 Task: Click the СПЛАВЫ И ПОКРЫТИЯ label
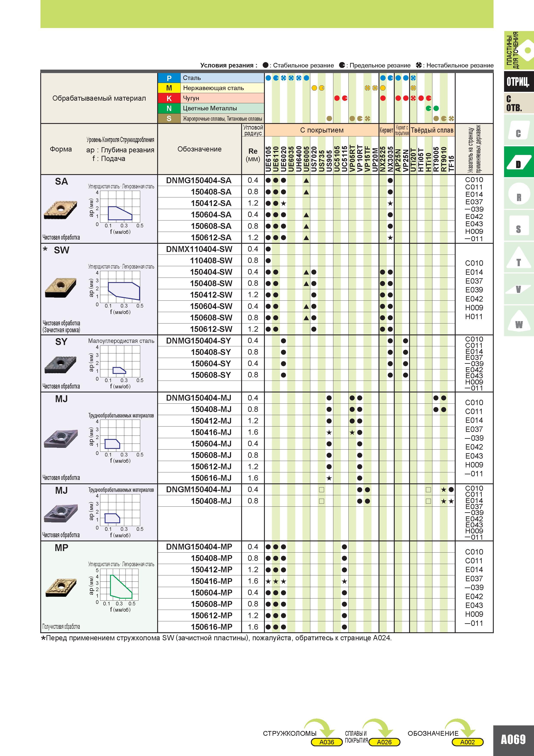(x=356, y=737)
